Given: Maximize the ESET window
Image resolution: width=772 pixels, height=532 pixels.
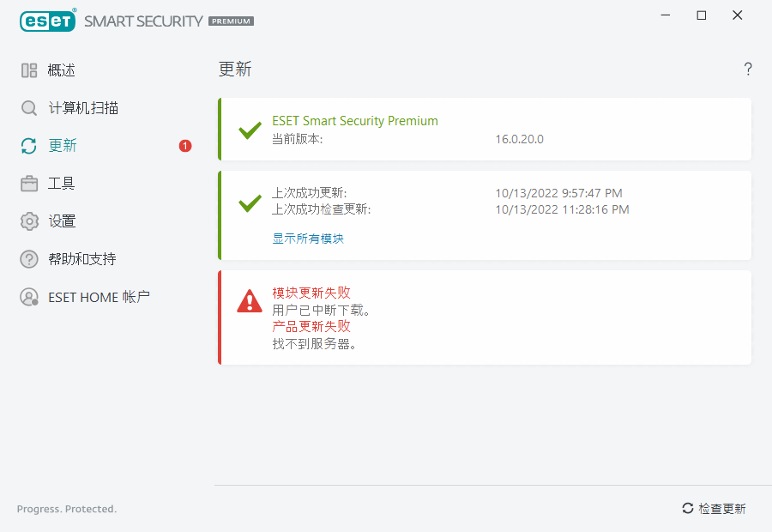Looking at the screenshot, I should click(702, 15).
